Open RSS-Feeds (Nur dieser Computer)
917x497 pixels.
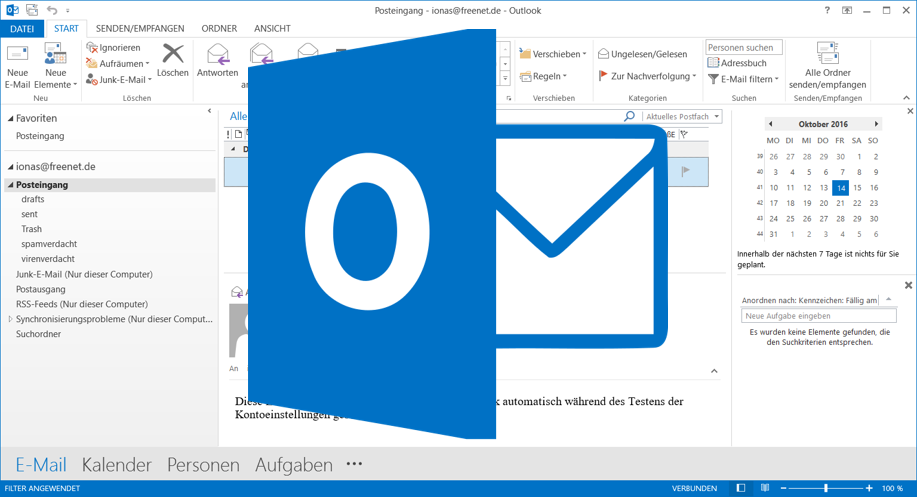[x=82, y=304]
